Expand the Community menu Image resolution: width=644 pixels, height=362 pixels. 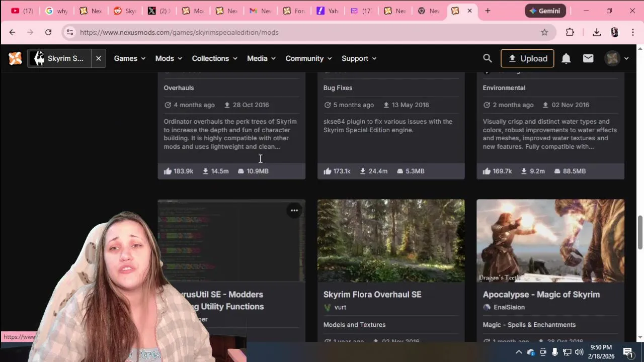click(308, 58)
